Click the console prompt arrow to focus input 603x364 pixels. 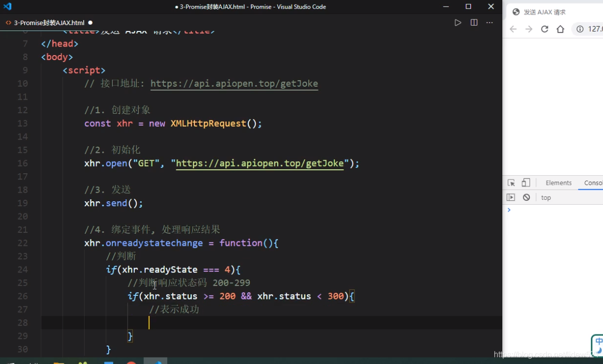click(x=509, y=210)
